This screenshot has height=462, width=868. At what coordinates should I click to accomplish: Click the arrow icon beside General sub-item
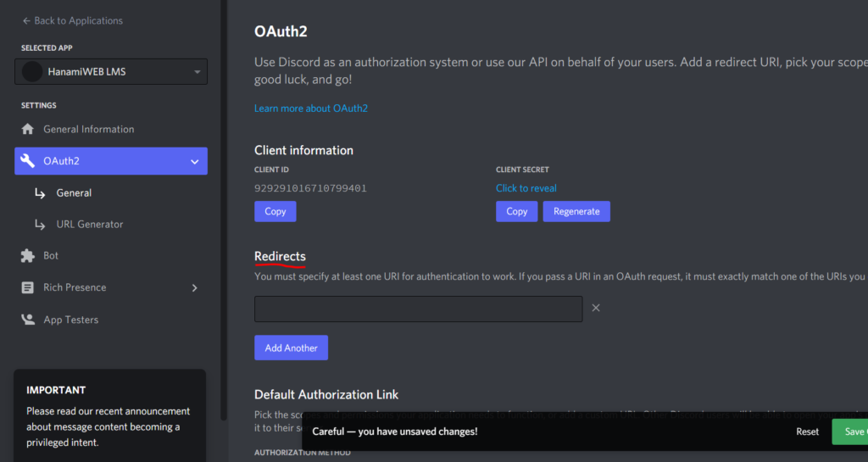40,193
